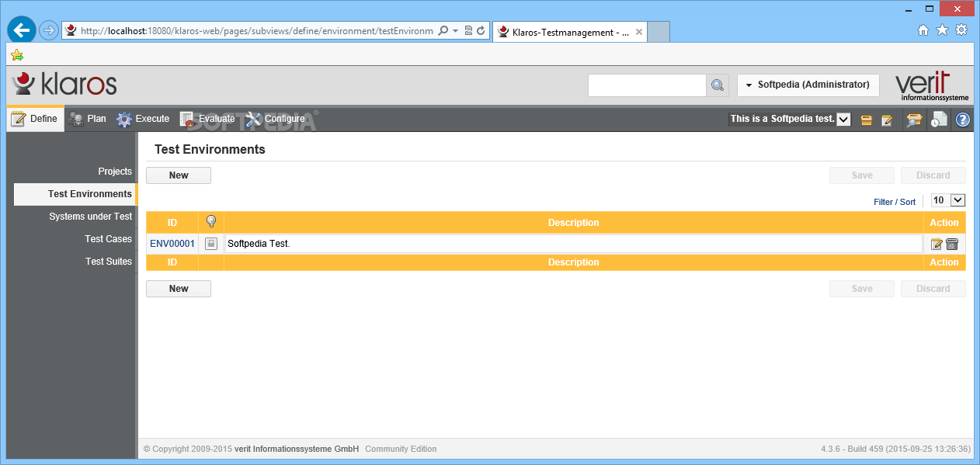Switch to the Configure menu

coord(275,119)
